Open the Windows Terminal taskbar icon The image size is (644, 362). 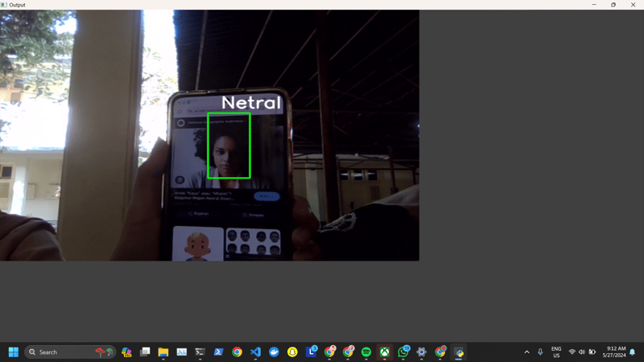click(x=200, y=352)
